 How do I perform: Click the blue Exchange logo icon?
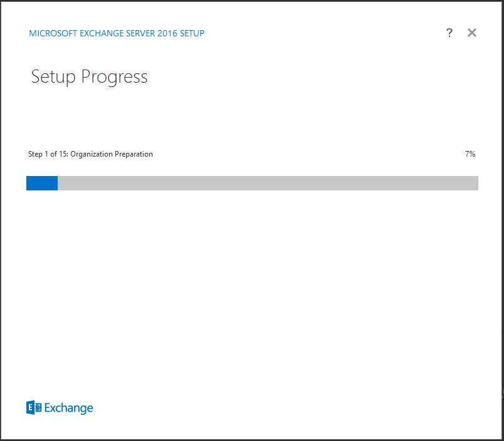click(34, 408)
